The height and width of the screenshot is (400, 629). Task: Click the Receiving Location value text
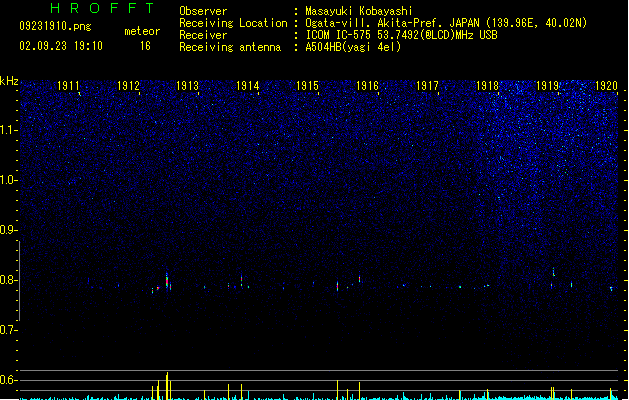click(446, 23)
